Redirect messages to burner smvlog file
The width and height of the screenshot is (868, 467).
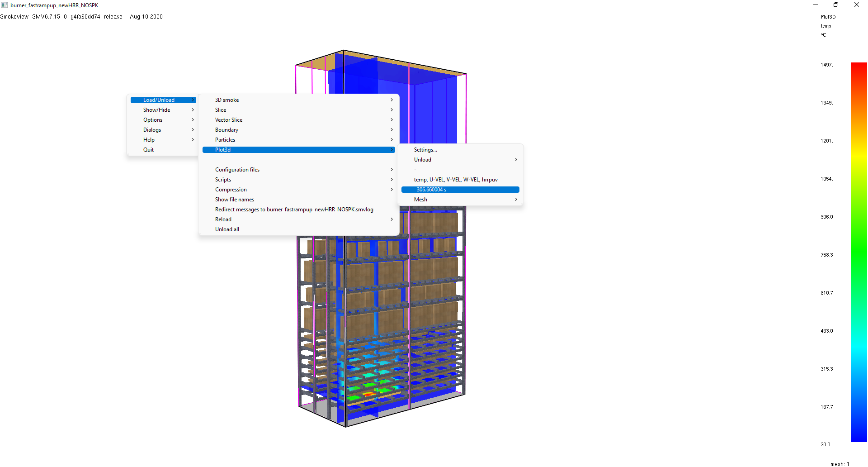[294, 209]
